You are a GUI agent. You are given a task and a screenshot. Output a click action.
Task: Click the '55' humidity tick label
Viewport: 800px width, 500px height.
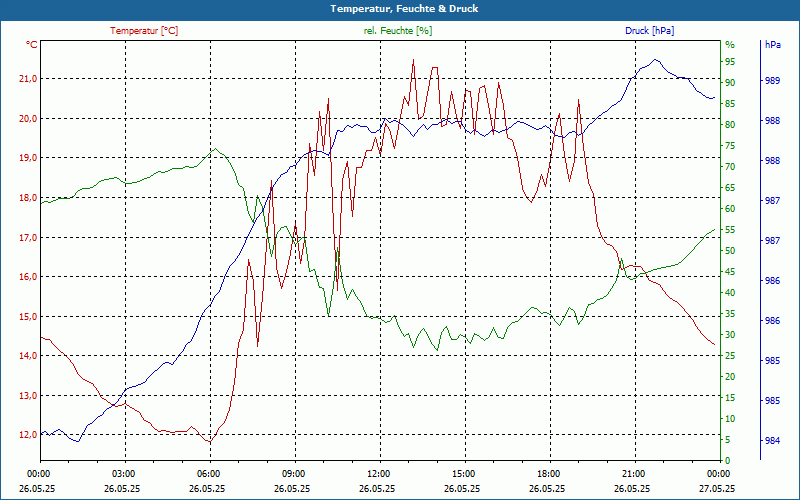(730, 230)
